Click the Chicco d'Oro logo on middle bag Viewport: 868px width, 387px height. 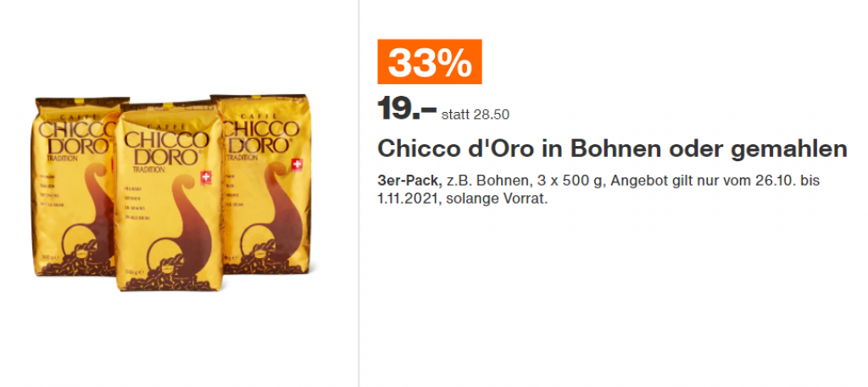pos(166,148)
